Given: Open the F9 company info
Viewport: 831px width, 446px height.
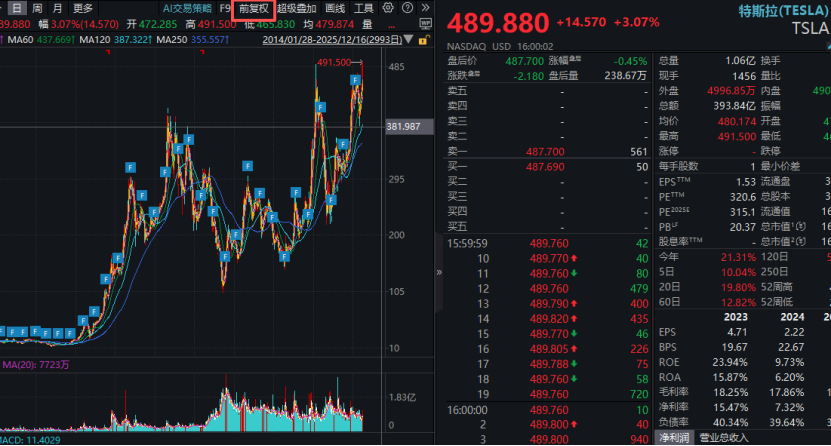Looking at the screenshot, I should (x=225, y=8).
